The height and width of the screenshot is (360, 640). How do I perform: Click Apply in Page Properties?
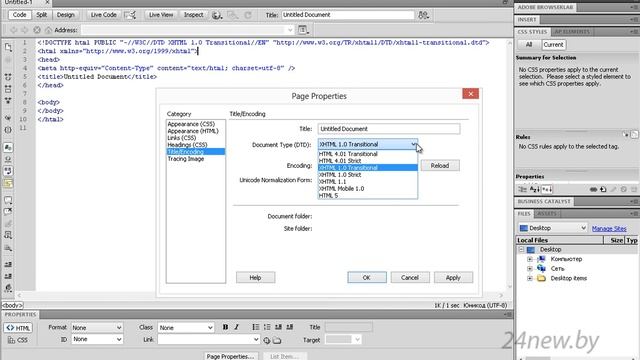453,278
